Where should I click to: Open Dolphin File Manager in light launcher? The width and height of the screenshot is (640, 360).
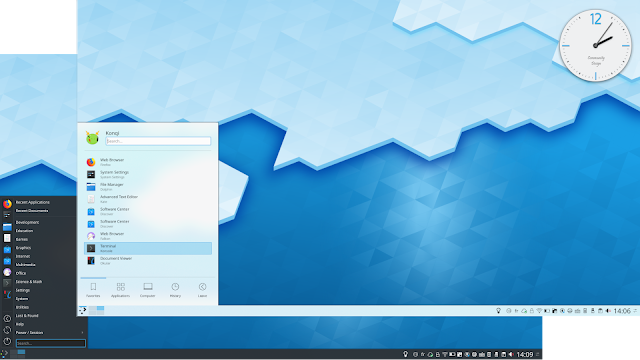(x=148, y=187)
